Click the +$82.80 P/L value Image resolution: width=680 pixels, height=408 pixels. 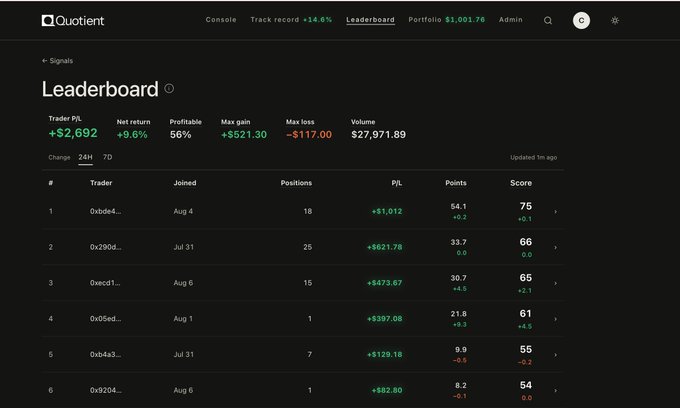coord(387,390)
